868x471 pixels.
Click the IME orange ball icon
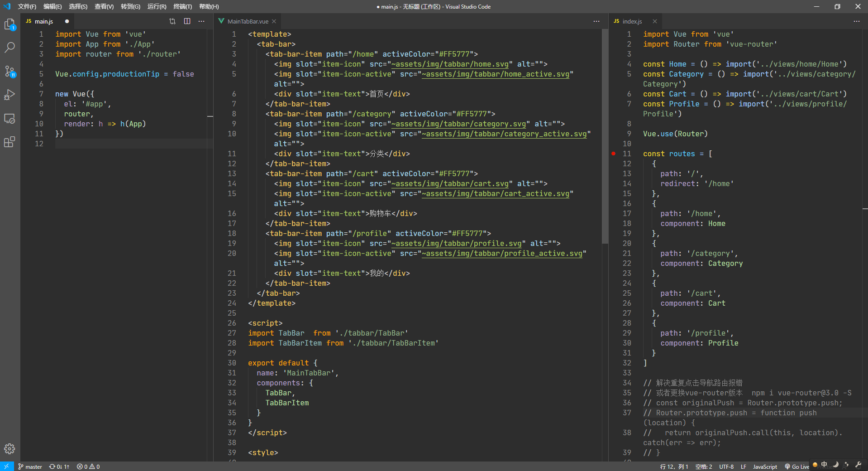pos(815,465)
